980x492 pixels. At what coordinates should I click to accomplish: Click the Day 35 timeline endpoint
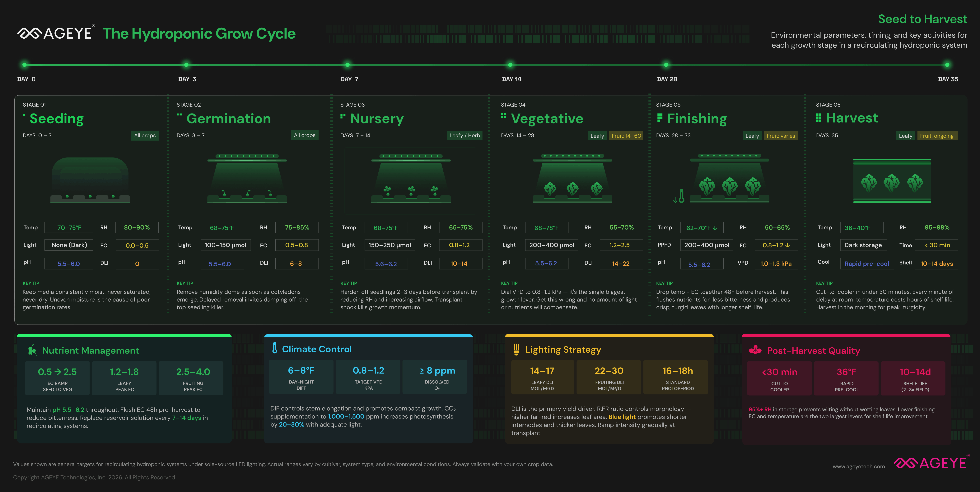[947, 65]
